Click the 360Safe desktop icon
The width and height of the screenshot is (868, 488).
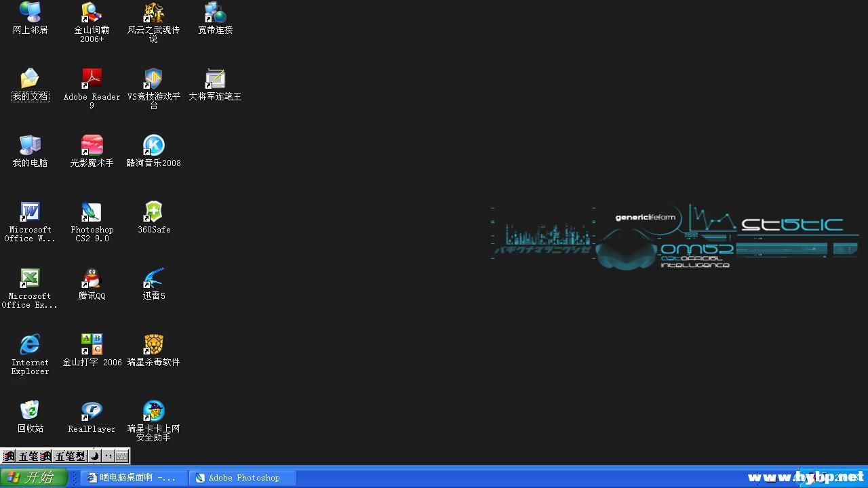coord(154,212)
